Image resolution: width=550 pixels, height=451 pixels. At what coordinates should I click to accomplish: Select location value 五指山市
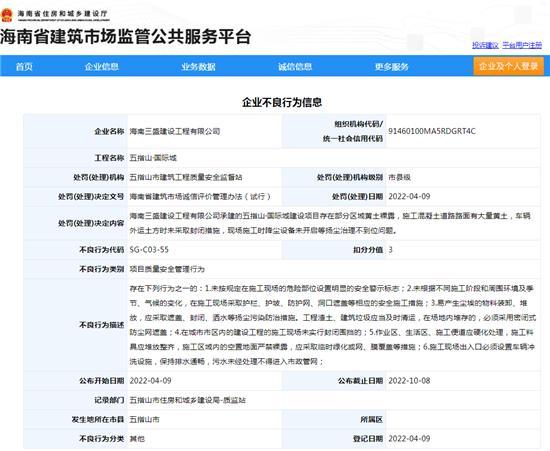145,419
